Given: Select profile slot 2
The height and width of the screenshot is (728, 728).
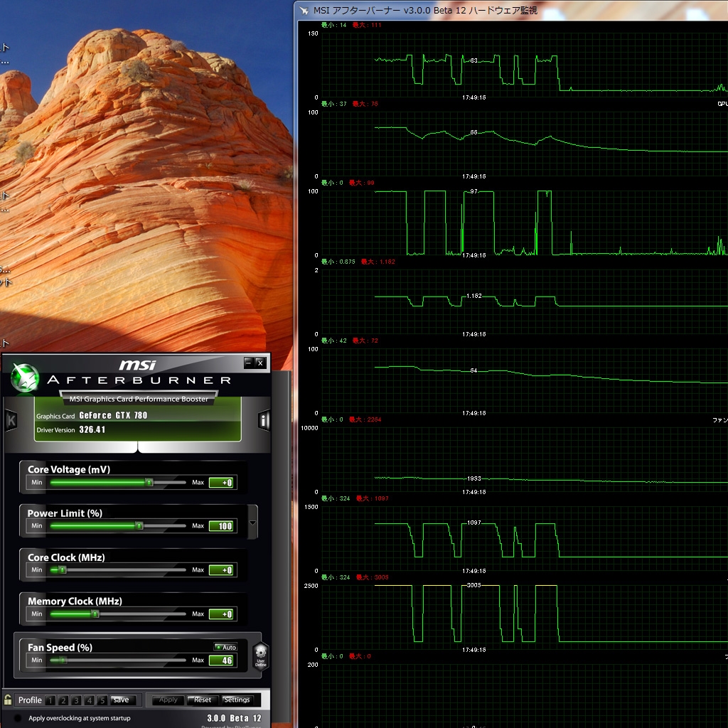Looking at the screenshot, I should (x=63, y=700).
